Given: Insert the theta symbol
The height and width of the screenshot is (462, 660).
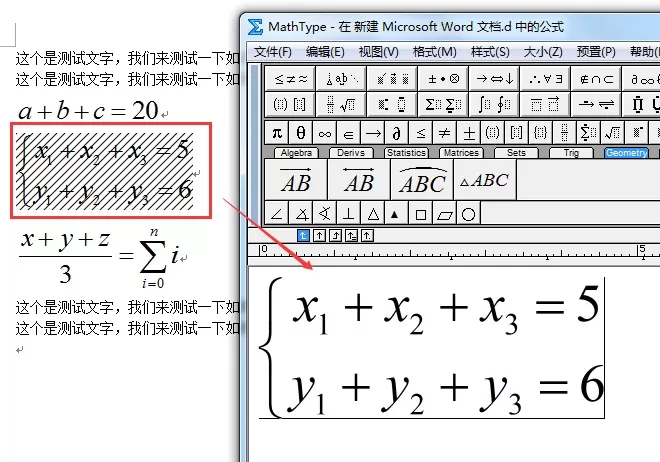Looking at the screenshot, I should tap(301, 133).
